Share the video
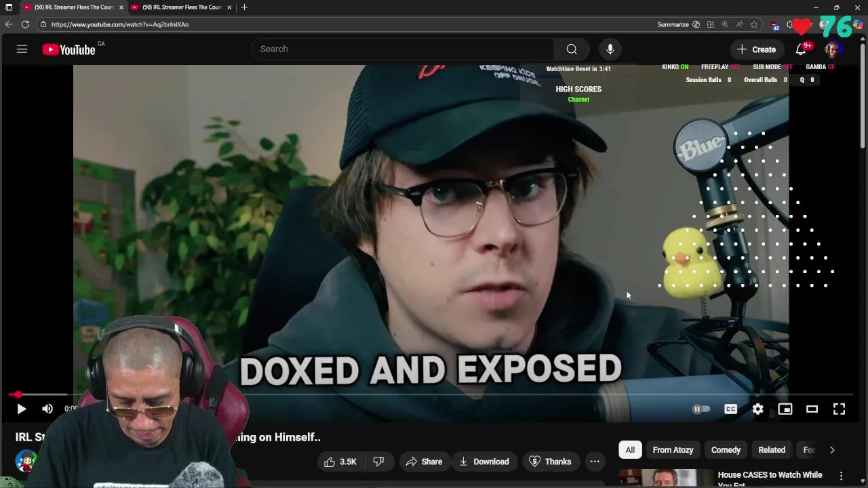 pos(424,462)
